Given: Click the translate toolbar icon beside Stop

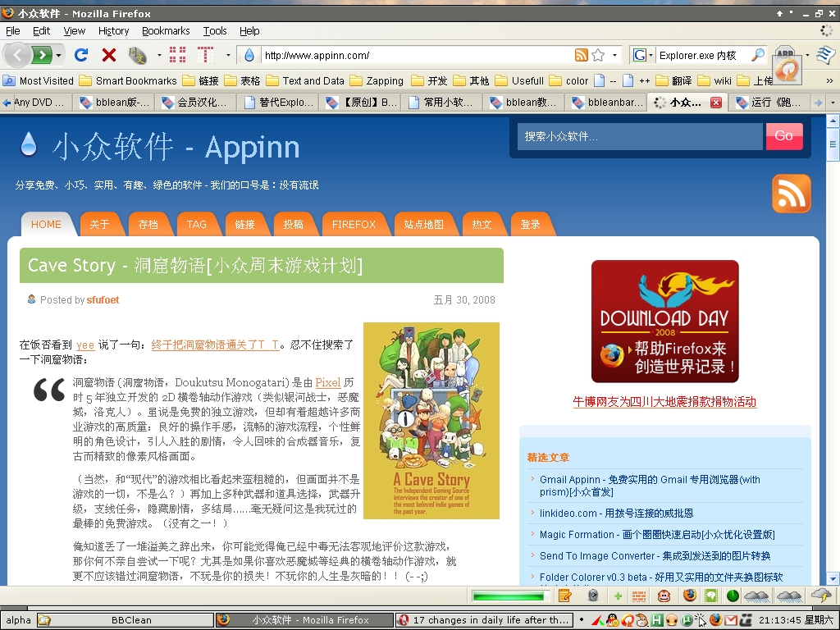Looking at the screenshot, I should (137, 55).
